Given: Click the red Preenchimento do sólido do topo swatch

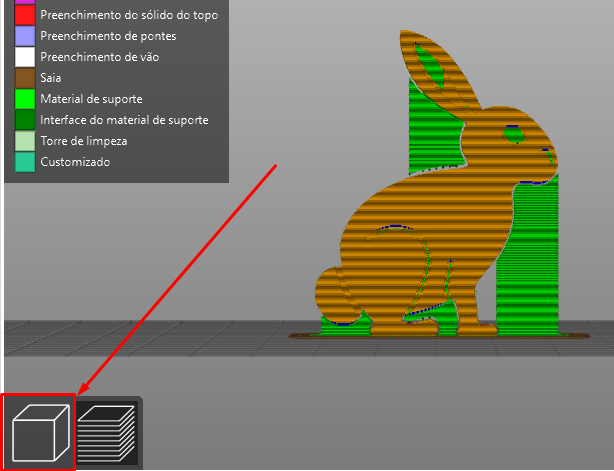Looking at the screenshot, I should [x=25, y=15].
